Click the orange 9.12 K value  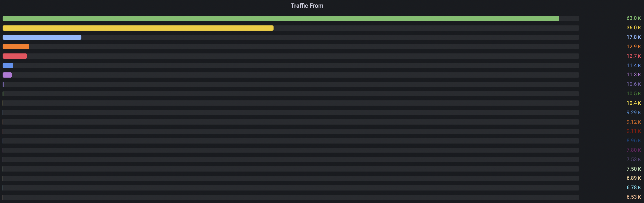[633, 122]
